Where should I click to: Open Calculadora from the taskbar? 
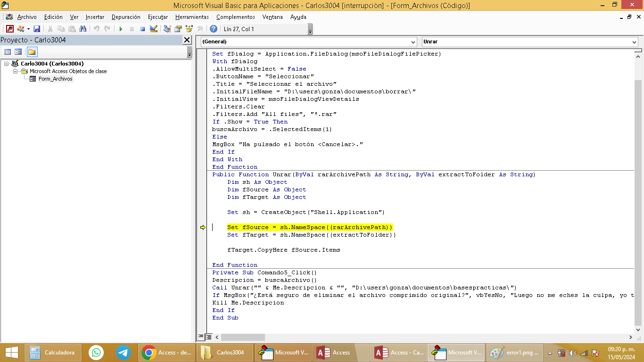click(53, 352)
